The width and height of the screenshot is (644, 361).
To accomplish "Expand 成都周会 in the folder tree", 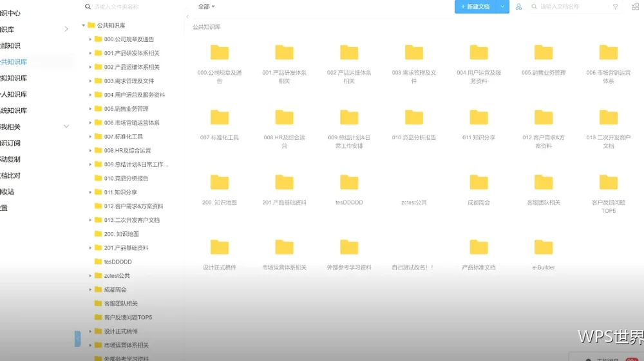I will pyautogui.click(x=90, y=289).
